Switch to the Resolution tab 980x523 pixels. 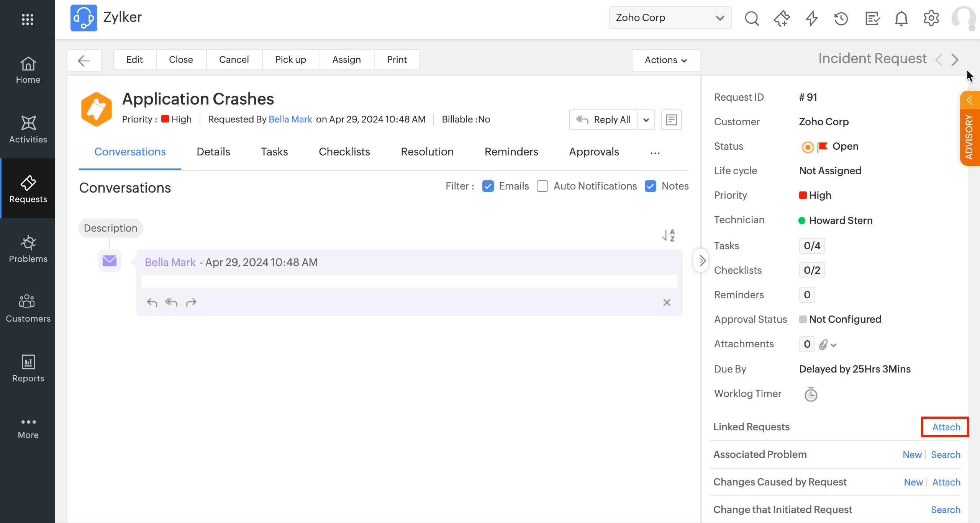coord(427,152)
